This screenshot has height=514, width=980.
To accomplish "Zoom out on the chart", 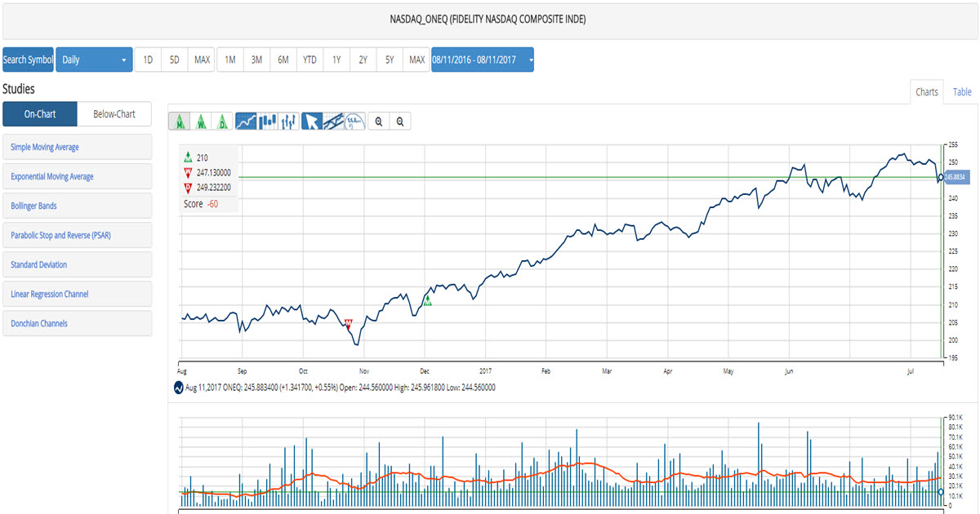I will coord(400,122).
